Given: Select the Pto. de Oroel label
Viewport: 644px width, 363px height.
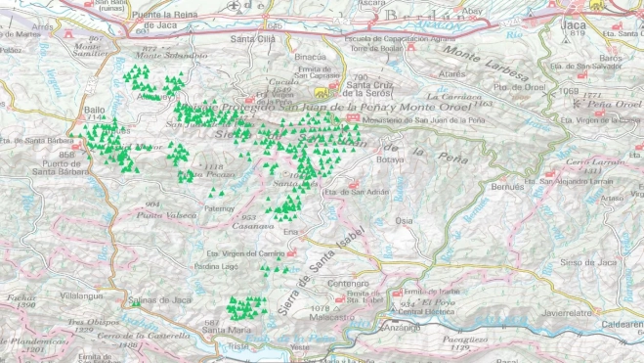Looking at the screenshot, I should (x=519, y=87).
